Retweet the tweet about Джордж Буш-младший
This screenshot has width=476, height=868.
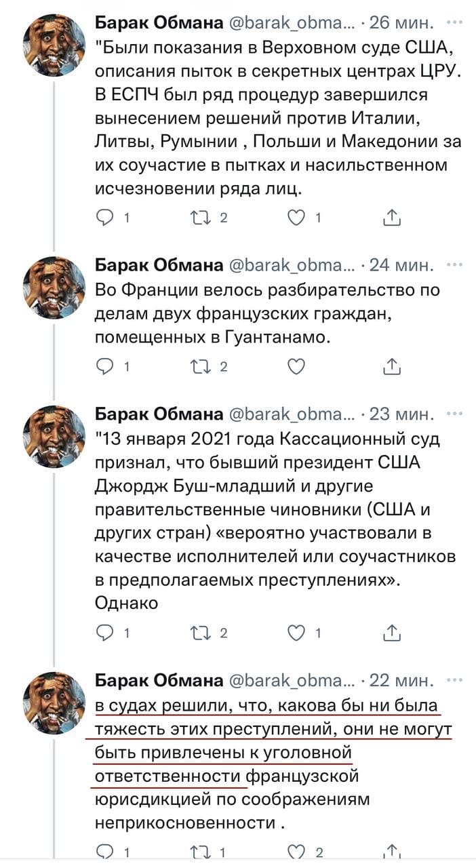pos(201,633)
